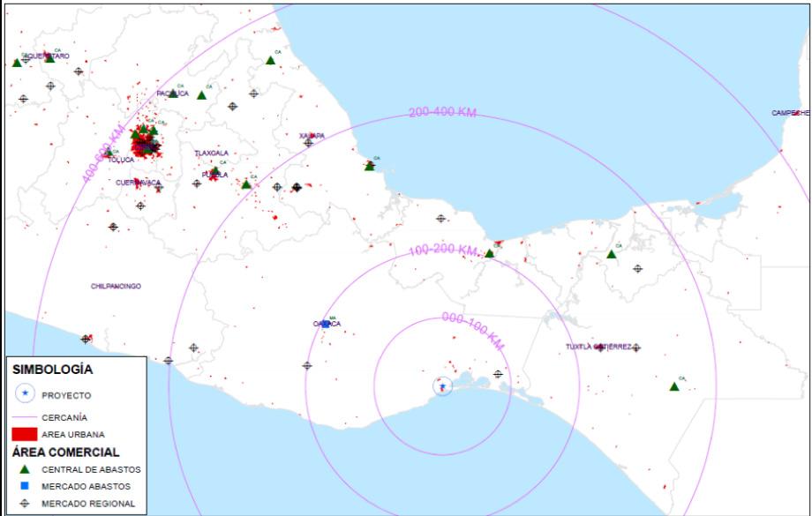Click the purple Cercanía line sample in legend

pos(25,417)
